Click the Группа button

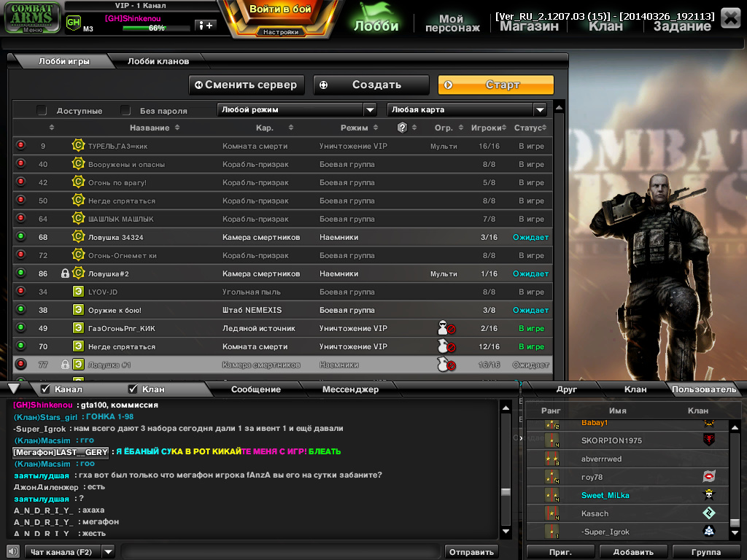tap(705, 552)
